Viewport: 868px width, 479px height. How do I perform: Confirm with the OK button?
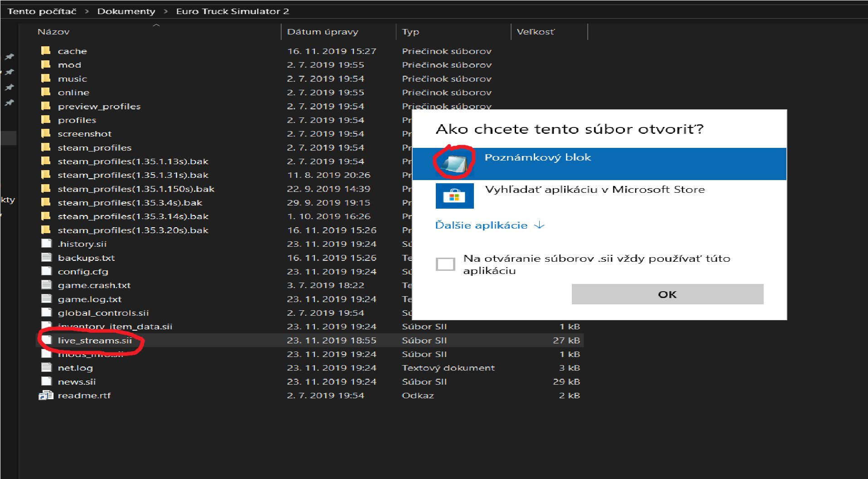pyautogui.click(x=668, y=294)
